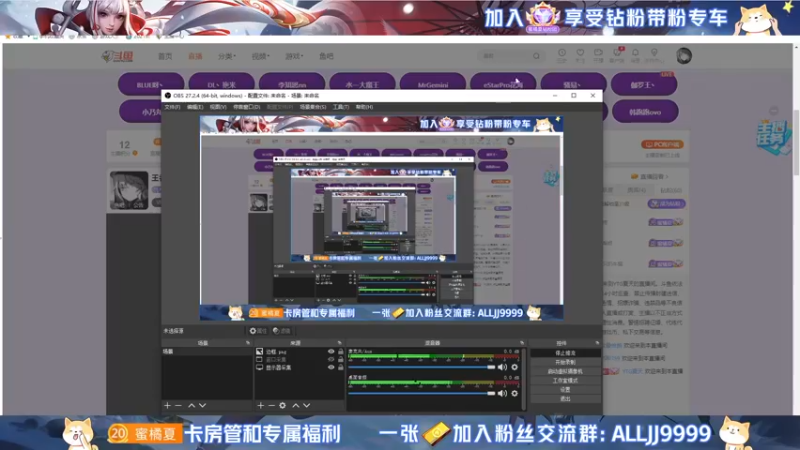Screen dimensions: 800x450
Task: Open the 编辑(E) menu in OBS
Action: tap(195, 107)
